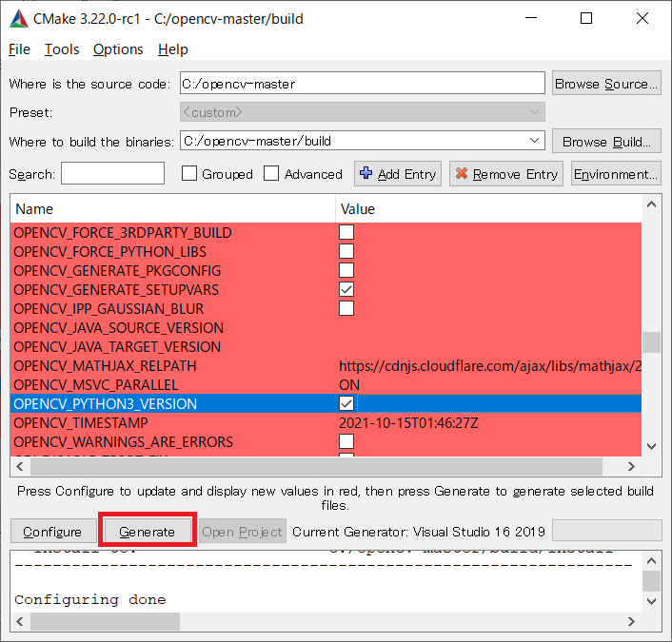The height and width of the screenshot is (642, 672).
Task: Uncheck OPENCV_GENERATE_SETUPVARS checkbox
Action: 346,289
